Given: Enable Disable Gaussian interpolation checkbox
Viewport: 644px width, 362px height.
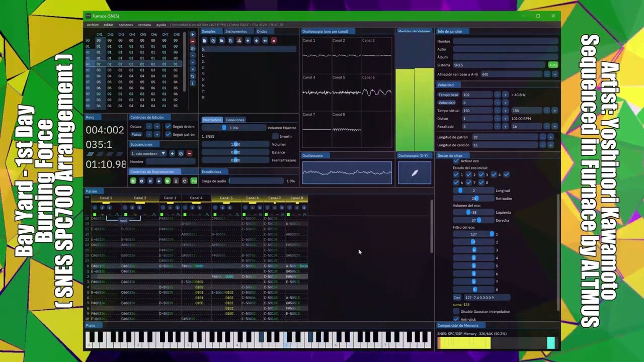Looking at the screenshot, I should 456,312.
